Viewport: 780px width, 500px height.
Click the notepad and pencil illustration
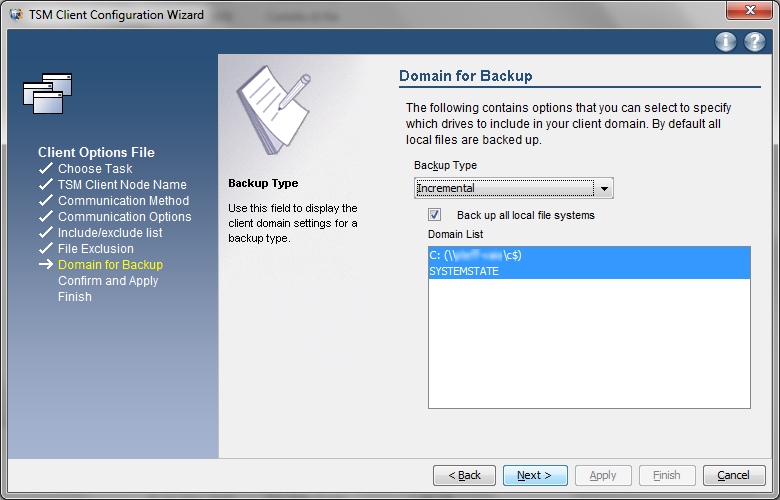point(274,110)
